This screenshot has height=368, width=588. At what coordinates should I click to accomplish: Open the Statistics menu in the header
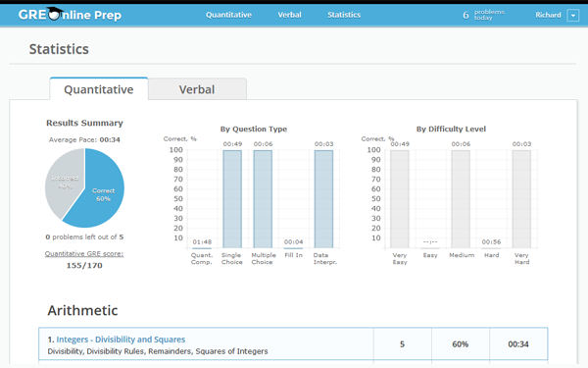click(344, 15)
